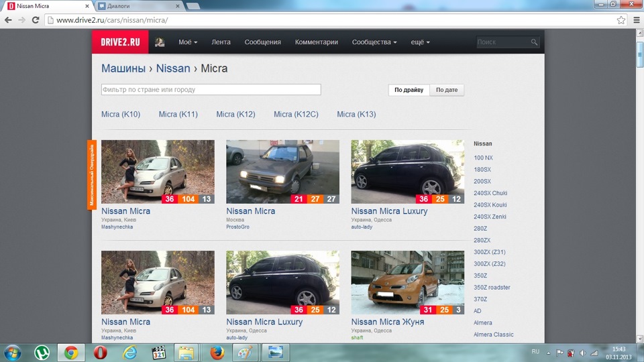644x362 pixels.
Task: Open Micra (K12) generation link
Action: click(235, 114)
